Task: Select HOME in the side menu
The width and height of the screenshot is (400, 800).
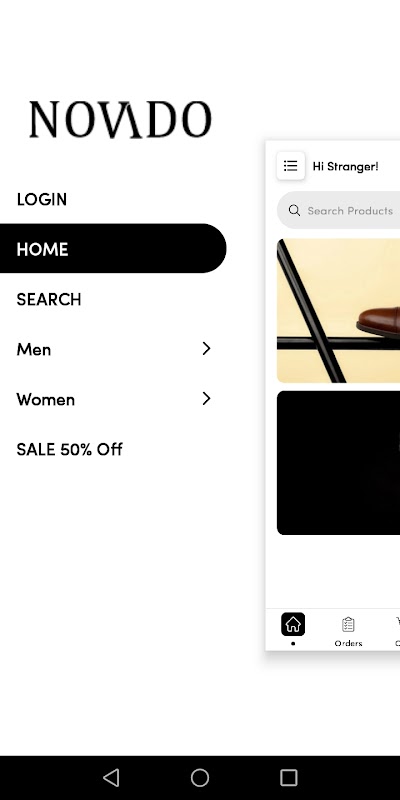Action: pyautogui.click(x=113, y=248)
